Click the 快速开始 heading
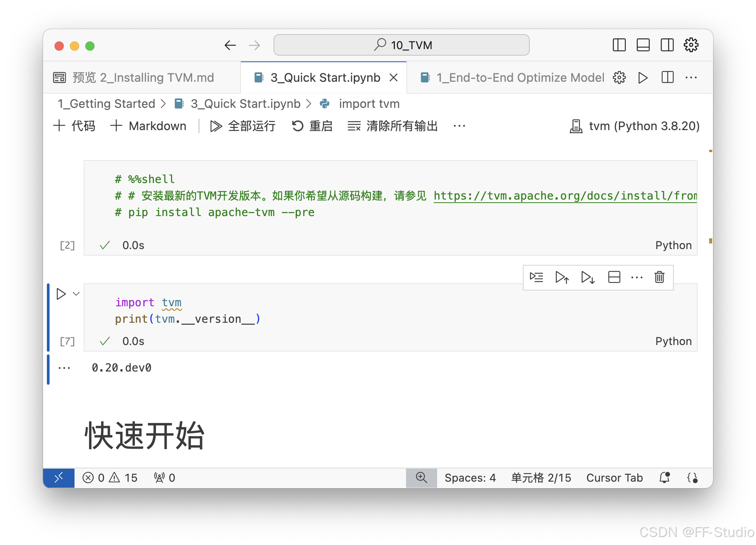756x545 pixels. [144, 435]
